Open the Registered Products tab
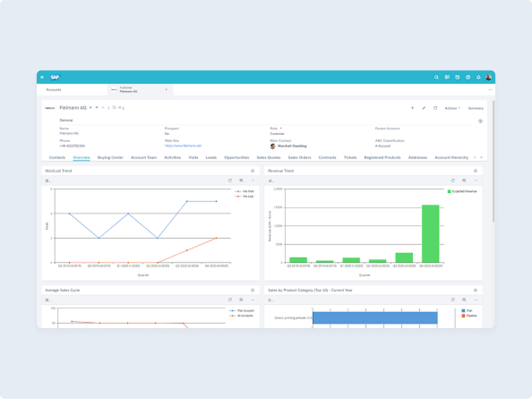This screenshot has width=532, height=399. (x=383, y=157)
